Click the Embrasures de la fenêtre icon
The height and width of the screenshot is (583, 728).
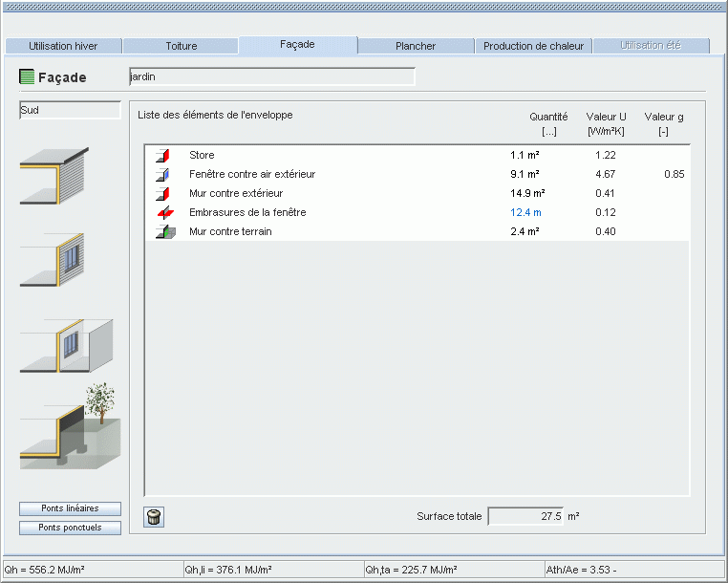pos(163,212)
